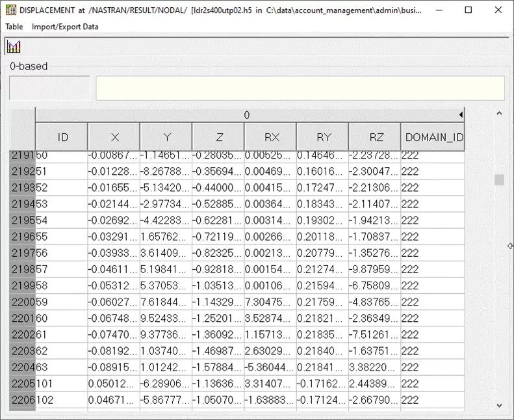This screenshot has height=420, width=514.
Task: Select the DOMAIN_ID column header
Action: (x=433, y=137)
